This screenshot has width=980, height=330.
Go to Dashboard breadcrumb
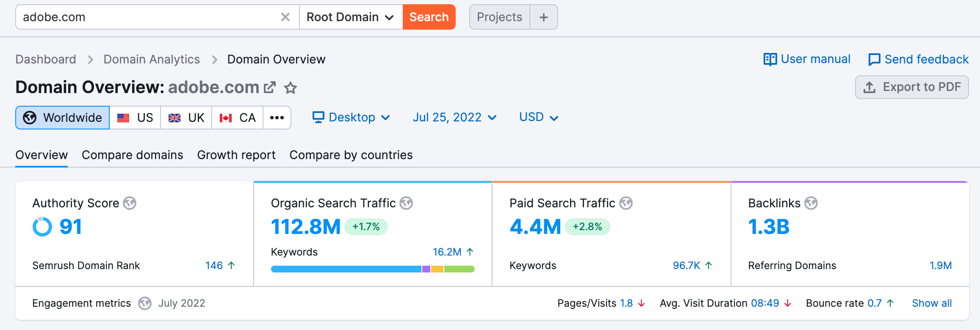click(x=46, y=59)
